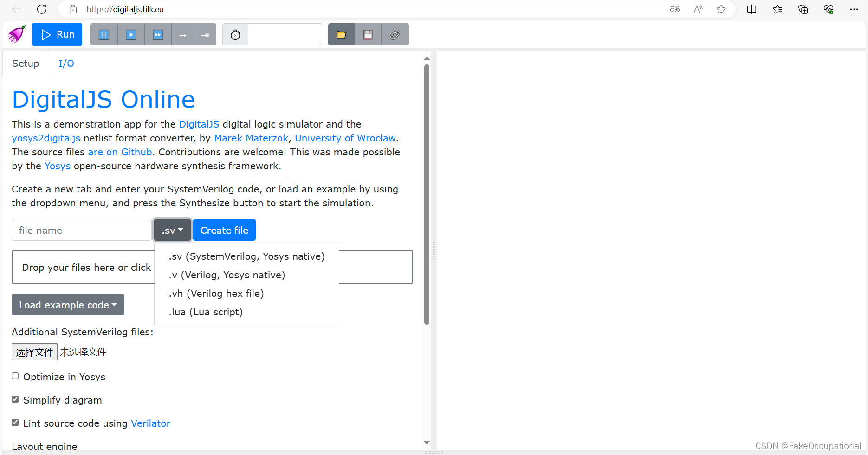868x455 pixels.
Task: Click the simulation clock timer icon
Action: pos(235,34)
